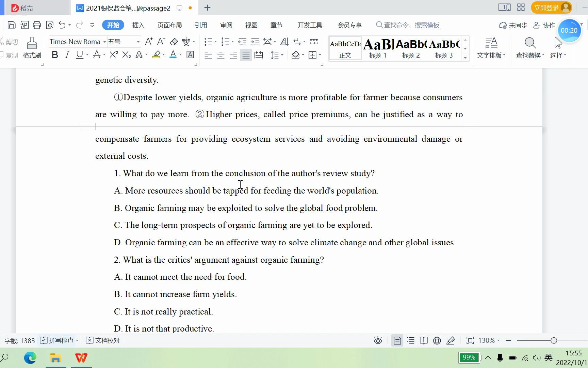Click the Redo arrow icon

(80, 25)
